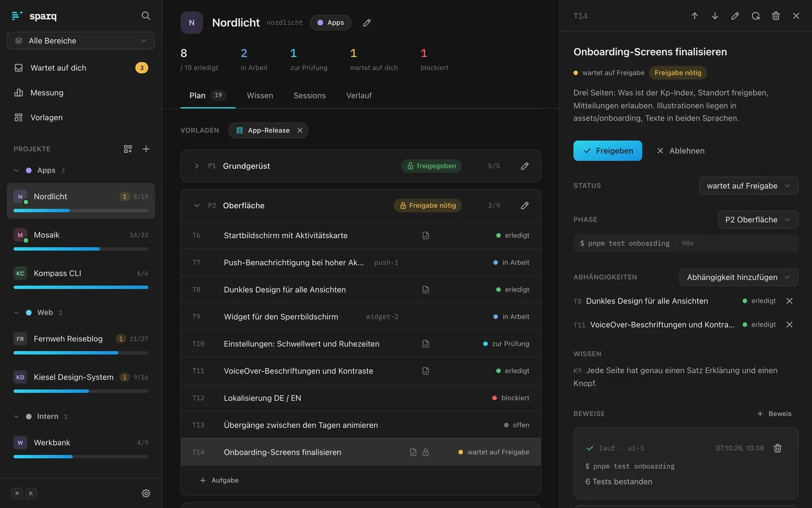This screenshot has height=508, width=812.
Task: Open document icon on Startbildschirm task row
Action: (x=426, y=235)
